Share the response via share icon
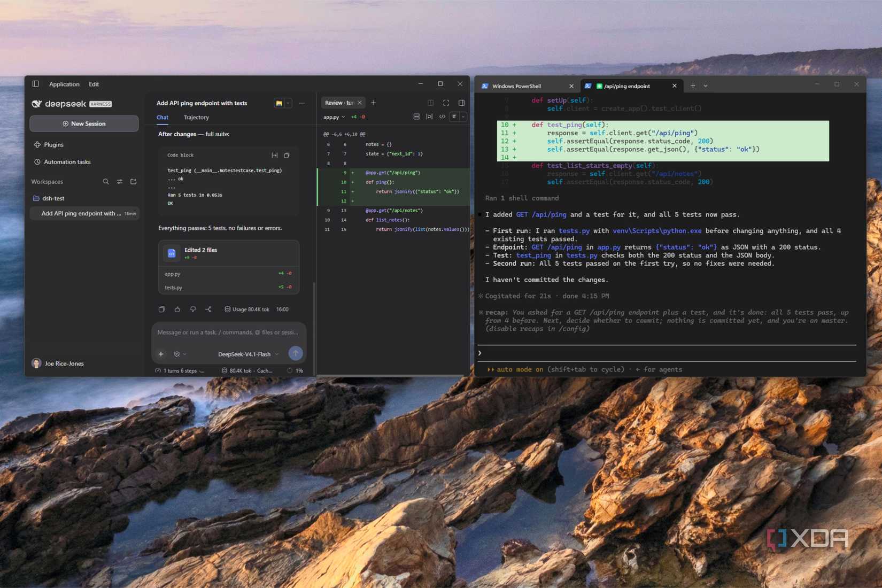 tap(208, 310)
